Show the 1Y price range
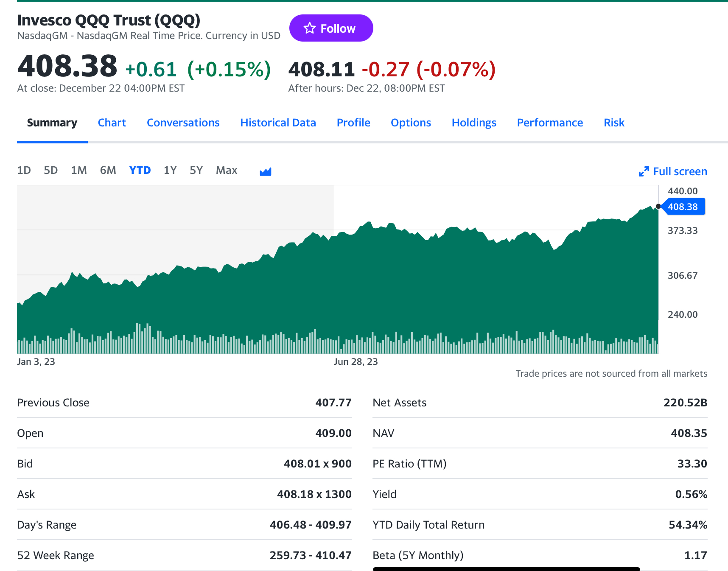The image size is (728, 571). [x=170, y=171]
